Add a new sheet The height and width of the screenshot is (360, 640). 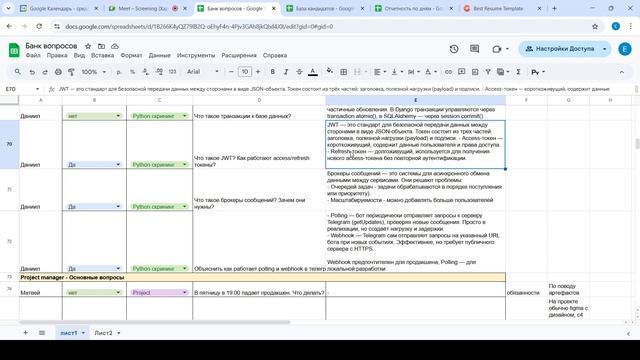coord(25,333)
